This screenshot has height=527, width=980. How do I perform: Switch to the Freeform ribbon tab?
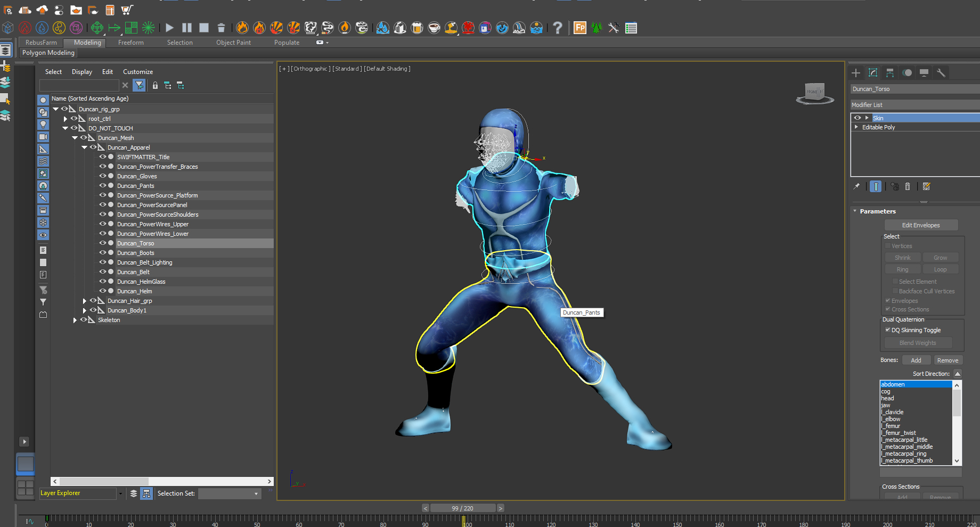click(x=130, y=43)
